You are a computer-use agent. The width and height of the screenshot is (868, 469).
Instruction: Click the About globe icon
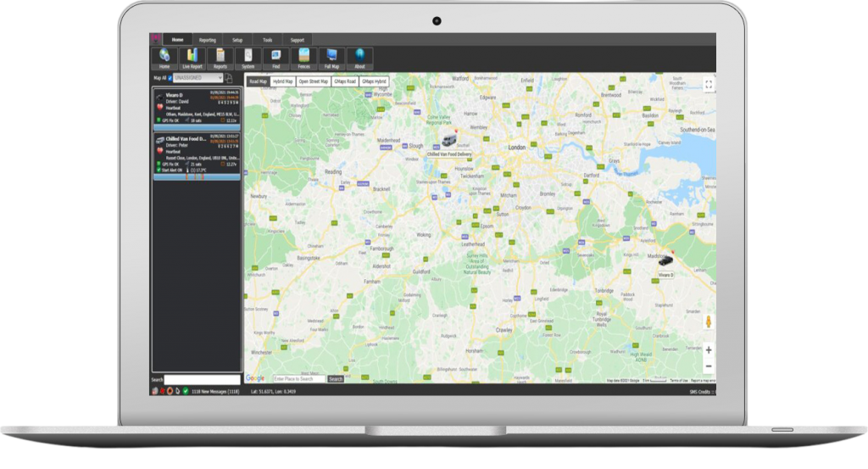pos(359,58)
